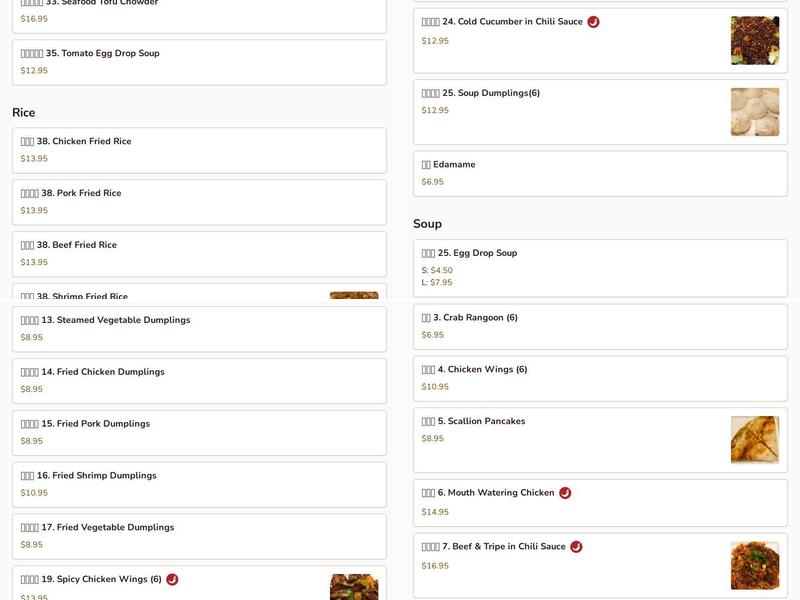Choose Chicken Fried Rice from the Rice section
800x600 pixels.
coord(199,150)
